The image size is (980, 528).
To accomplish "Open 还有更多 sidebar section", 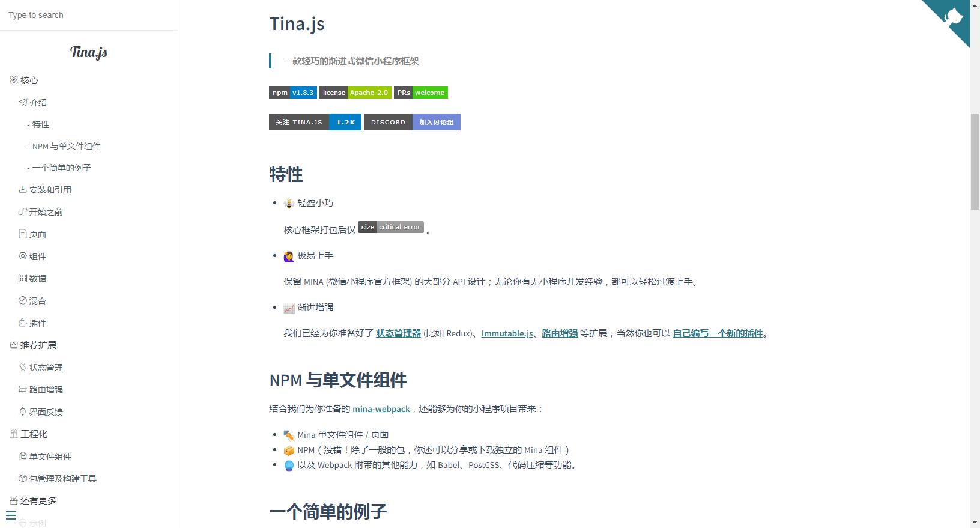I will [38, 501].
